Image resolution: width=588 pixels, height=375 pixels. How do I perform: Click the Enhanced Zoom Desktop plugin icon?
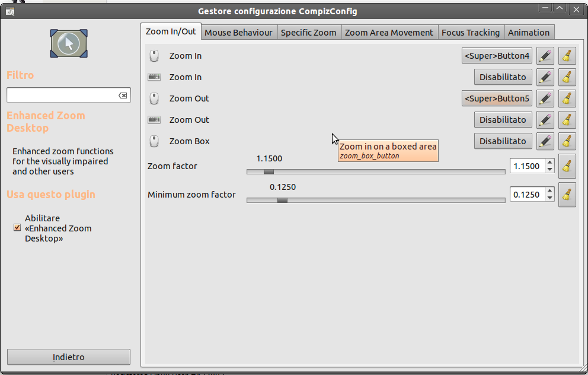pyautogui.click(x=69, y=43)
